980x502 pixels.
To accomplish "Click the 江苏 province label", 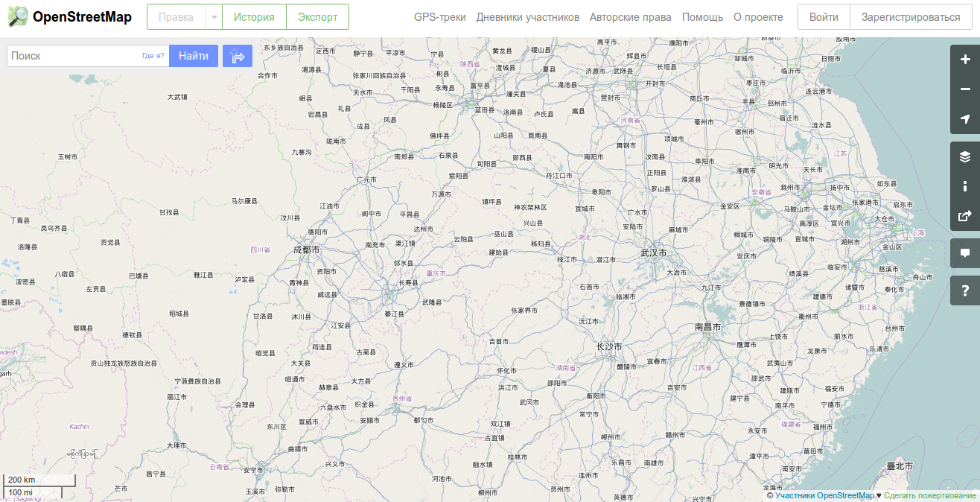I will [x=840, y=153].
